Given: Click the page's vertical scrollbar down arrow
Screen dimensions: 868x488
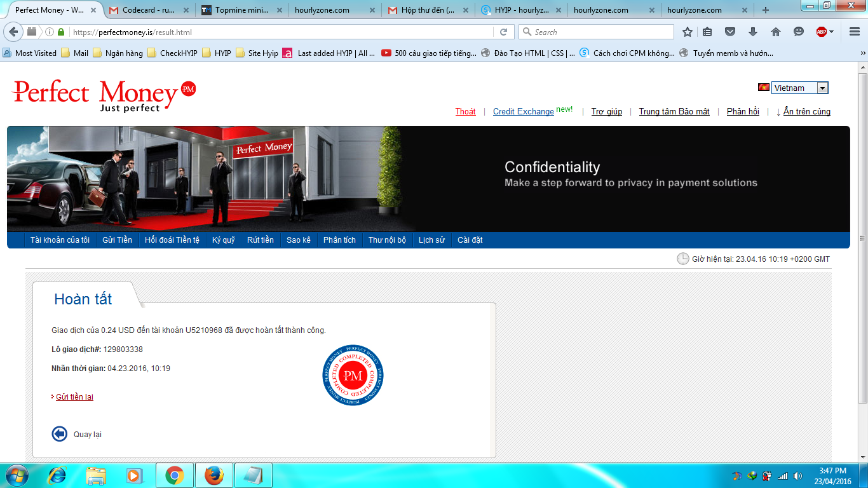Looking at the screenshot, I should (x=862, y=457).
